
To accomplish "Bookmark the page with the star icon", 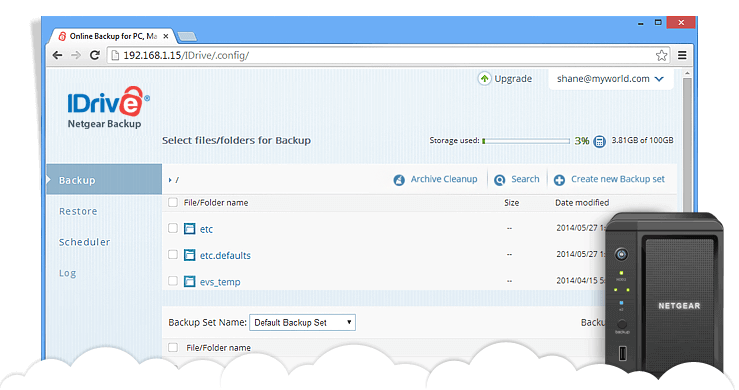I will 661,56.
